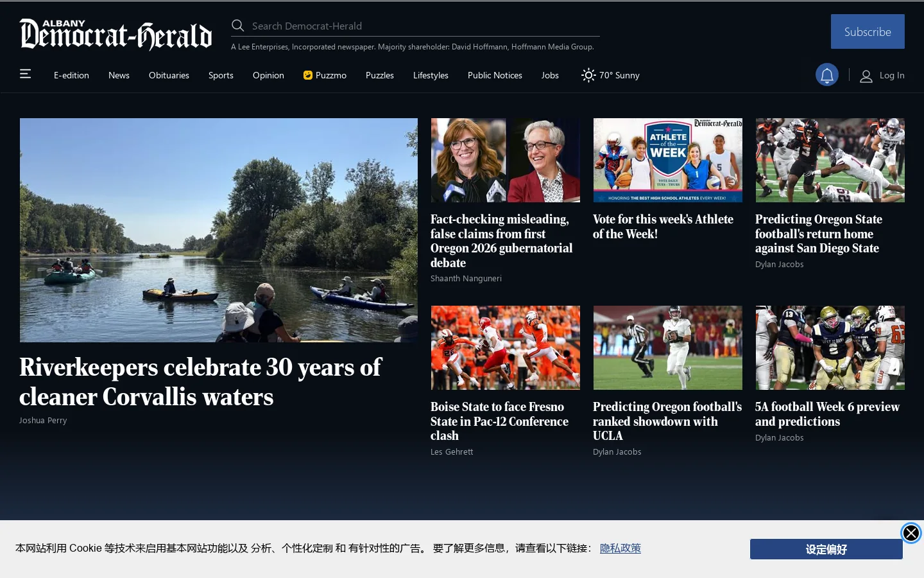Open the 隐私政策 privacy policy link

[620, 548]
